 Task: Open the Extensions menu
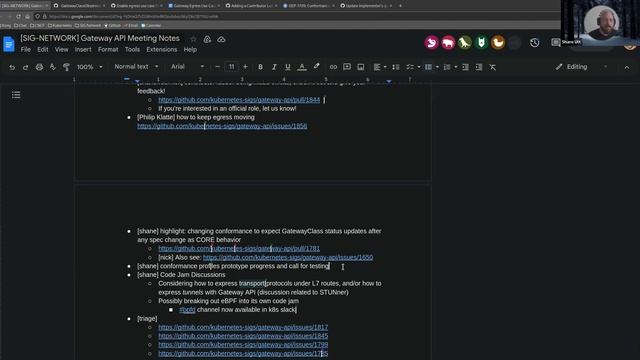[x=162, y=49]
